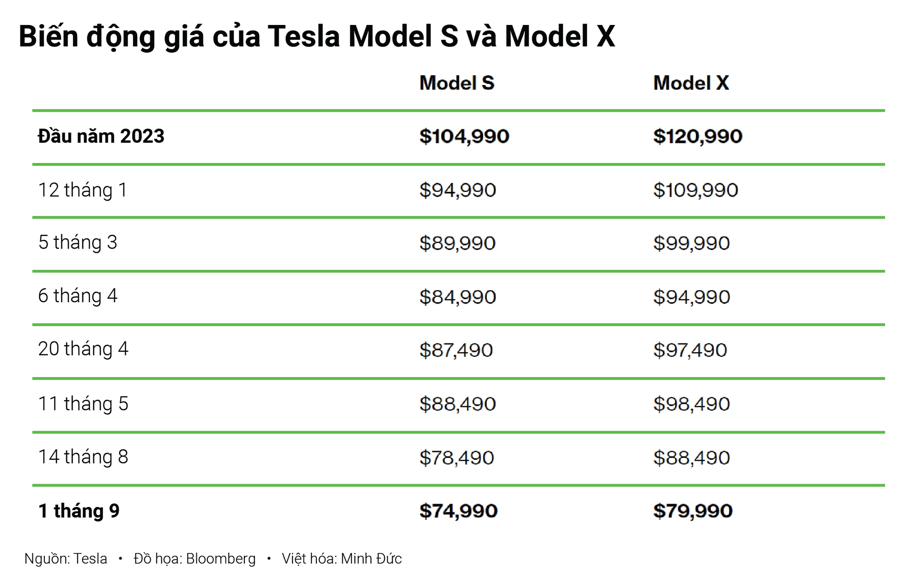Select the "5 tháng 3" row label
Viewport: 924px width, 585px height.
click(78, 243)
